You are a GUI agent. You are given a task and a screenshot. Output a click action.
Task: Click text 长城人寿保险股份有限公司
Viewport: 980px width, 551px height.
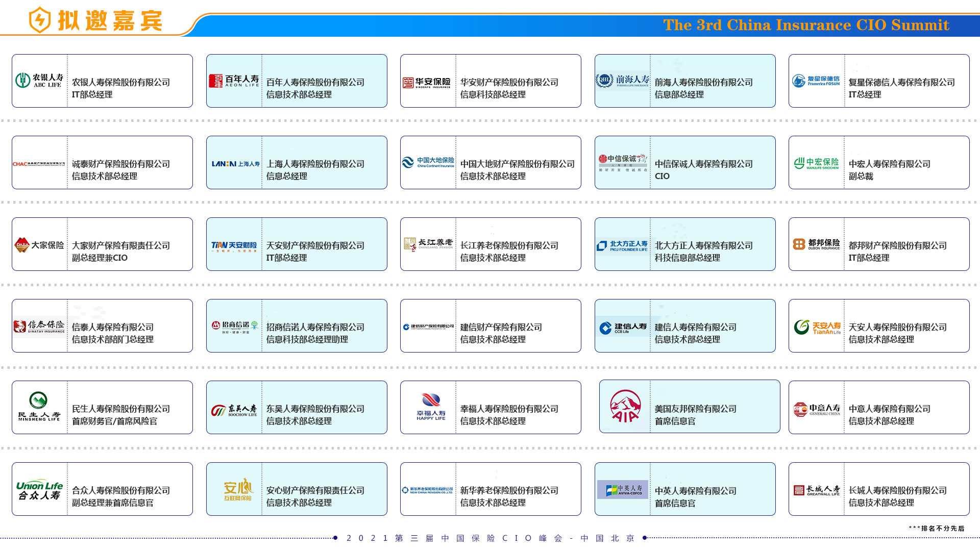pos(898,490)
